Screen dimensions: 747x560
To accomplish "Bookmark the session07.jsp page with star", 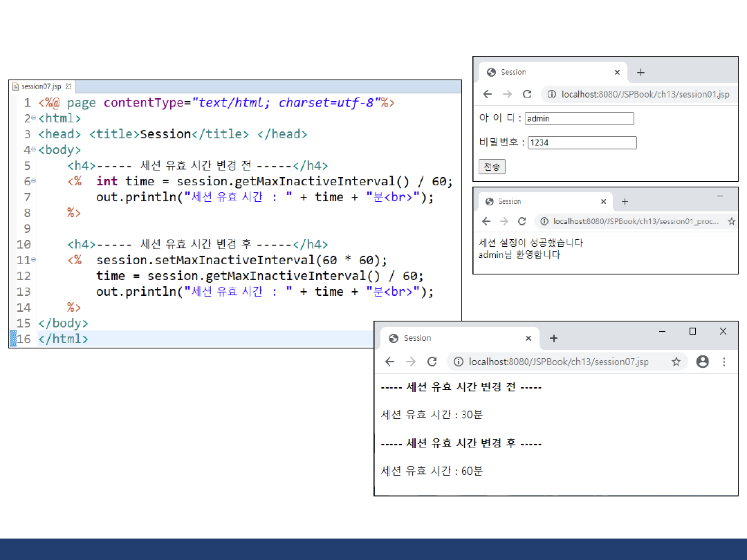I will (676, 362).
